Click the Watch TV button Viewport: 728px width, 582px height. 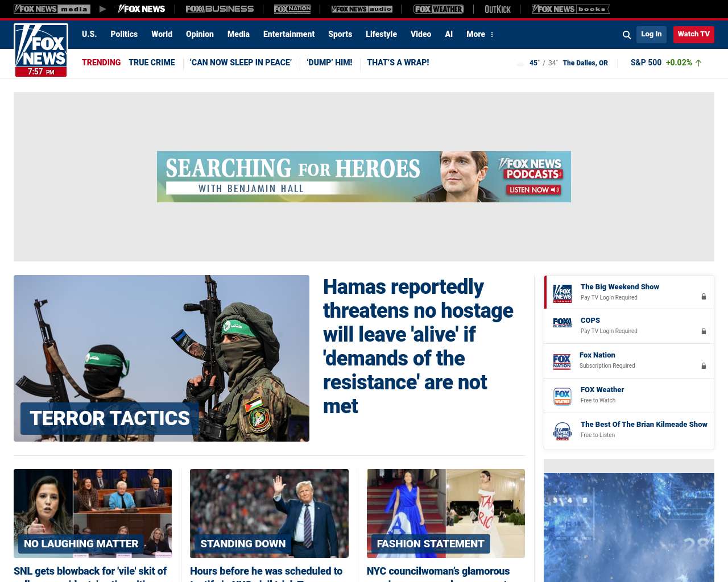click(693, 34)
